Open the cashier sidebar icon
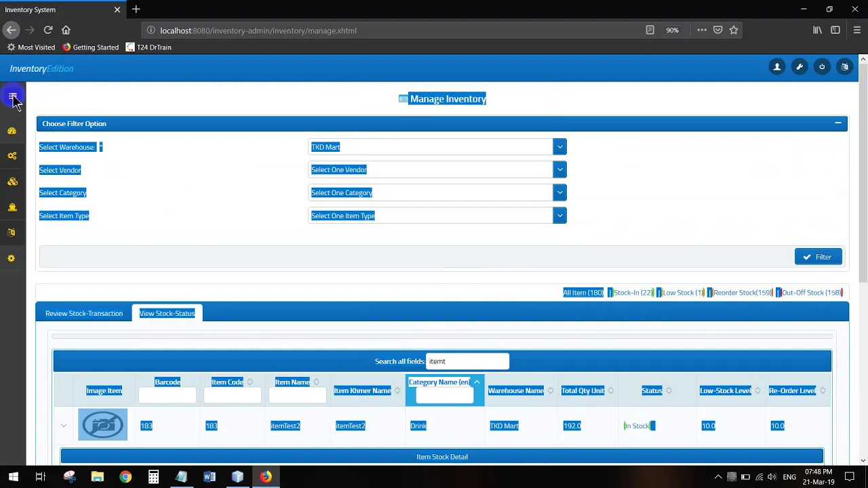The height and width of the screenshot is (488, 868). pos(12,207)
